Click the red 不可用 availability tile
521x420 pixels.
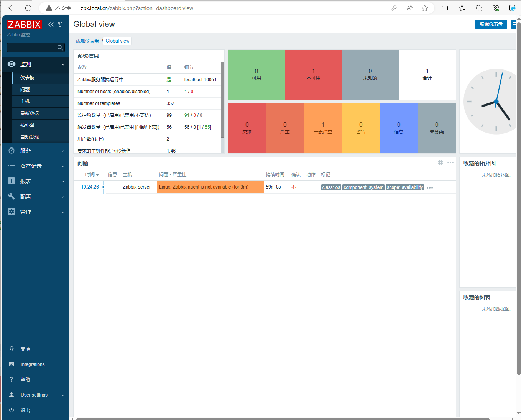313,75
